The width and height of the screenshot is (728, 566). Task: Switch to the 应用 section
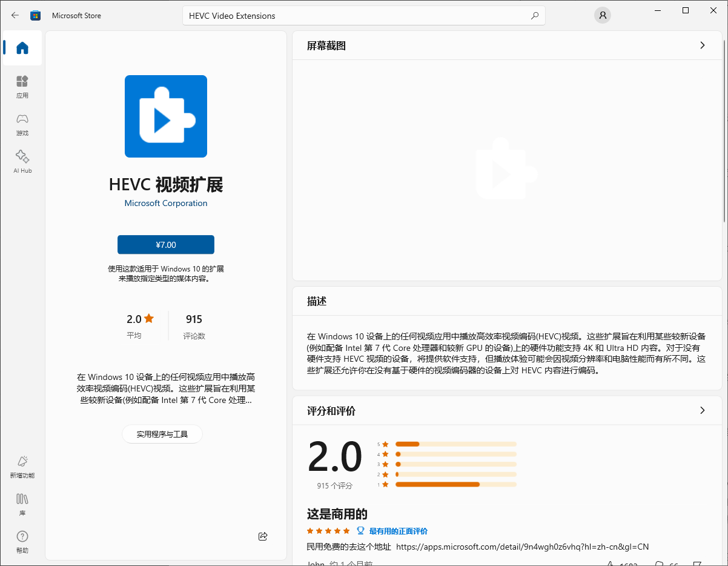[x=22, y=85]
